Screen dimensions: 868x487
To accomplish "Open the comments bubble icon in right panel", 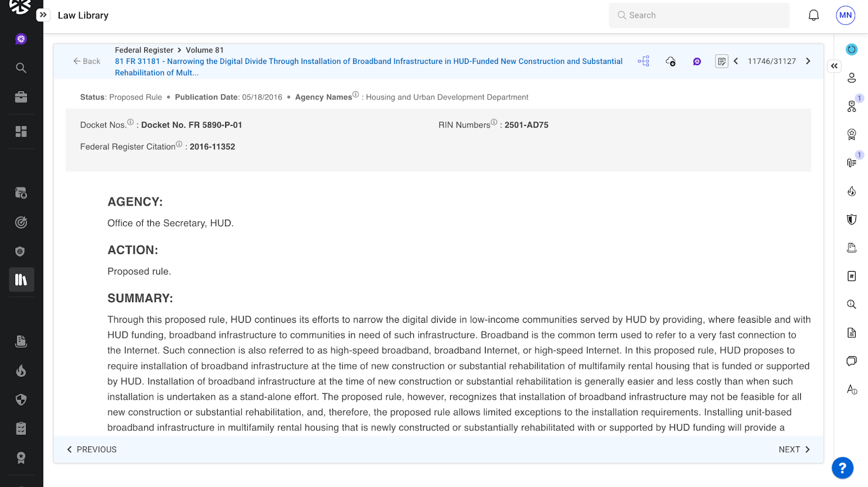I will [851, 361].
